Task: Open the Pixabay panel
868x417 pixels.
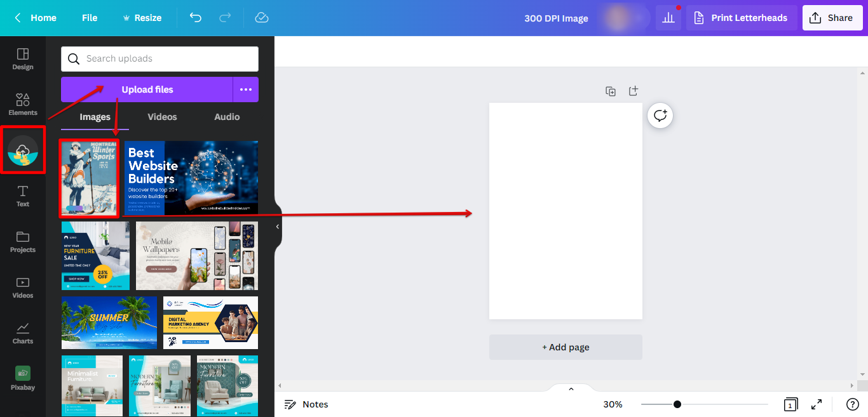Action: tap(22, 377)
